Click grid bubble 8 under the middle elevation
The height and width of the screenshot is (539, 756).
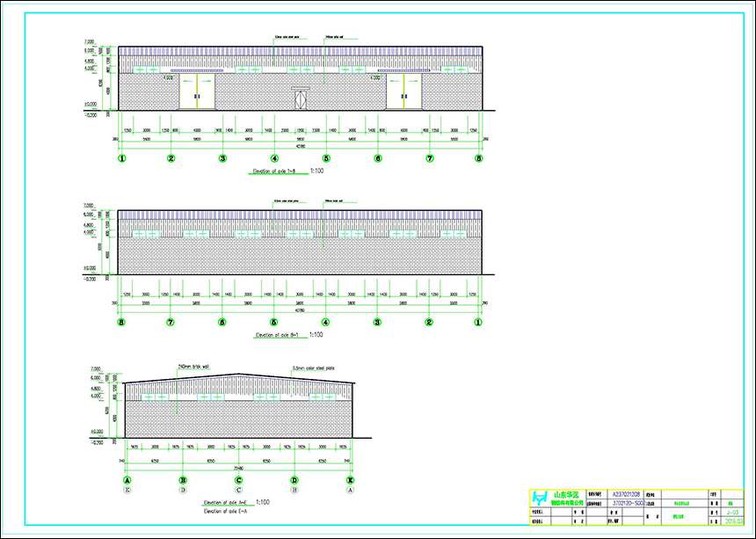[x=121, y=322]
